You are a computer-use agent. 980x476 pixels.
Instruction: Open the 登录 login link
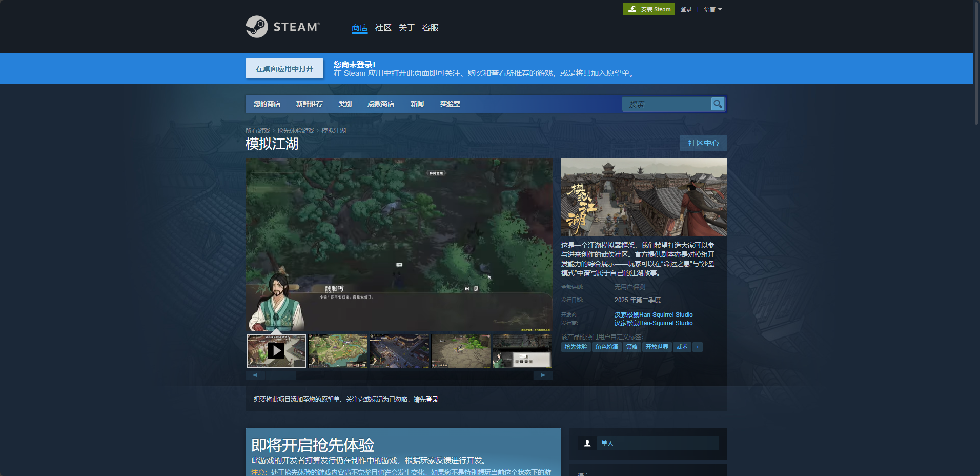(x=686, y=9)
